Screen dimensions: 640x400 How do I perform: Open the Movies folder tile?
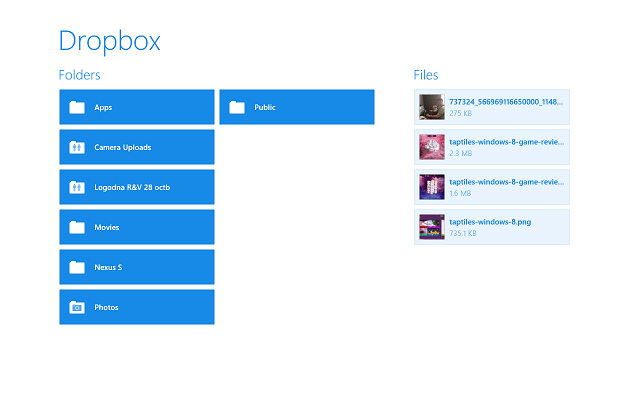(137, 227)
